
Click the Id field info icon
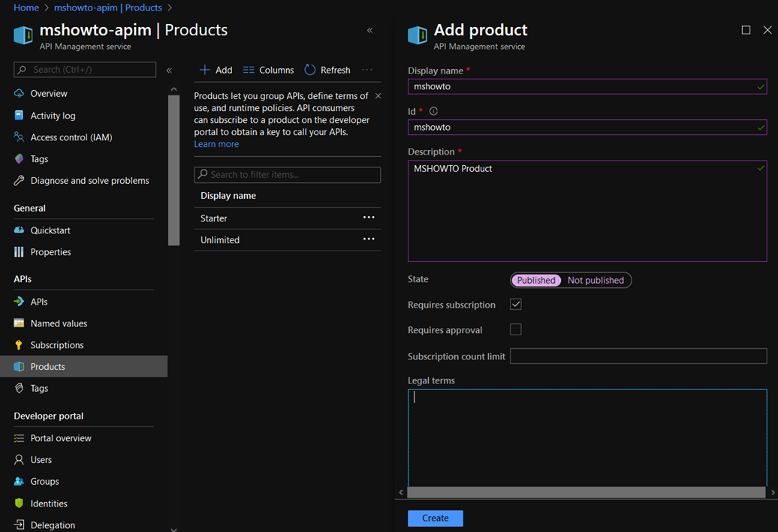433,111
